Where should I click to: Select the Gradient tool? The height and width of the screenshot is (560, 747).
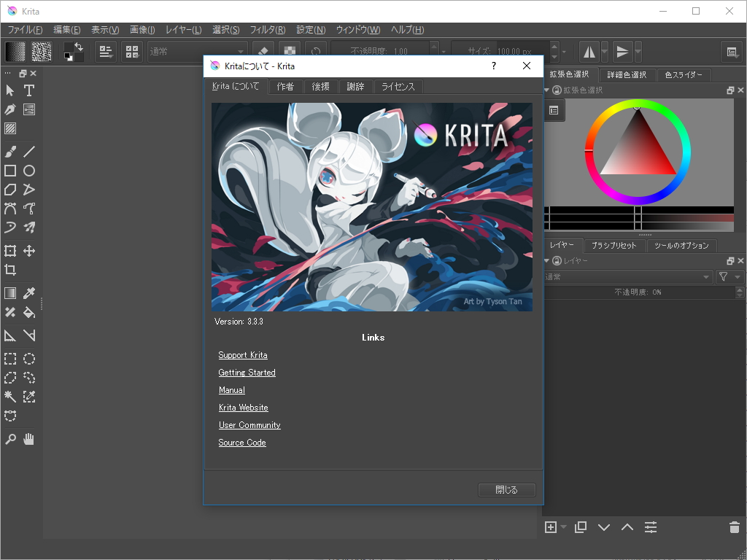click(x=10, y=292)
